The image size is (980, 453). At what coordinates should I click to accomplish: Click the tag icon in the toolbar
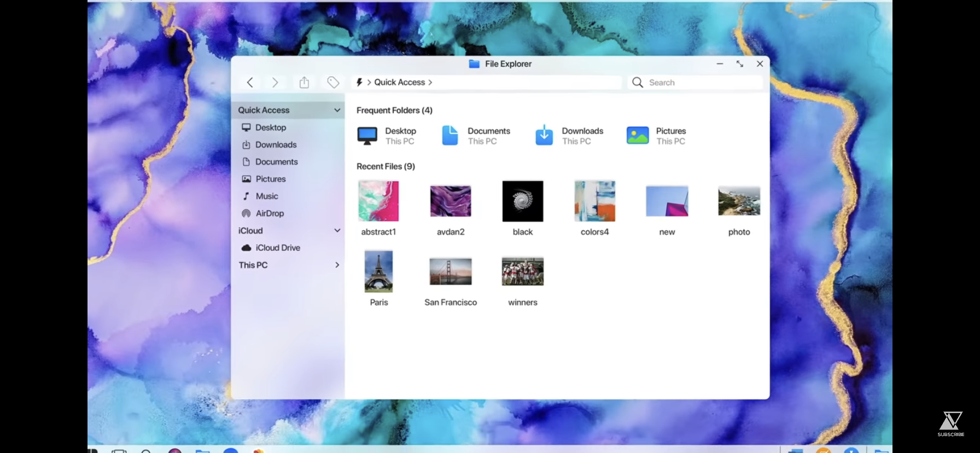pyautogui.click(x=333, y=82)
